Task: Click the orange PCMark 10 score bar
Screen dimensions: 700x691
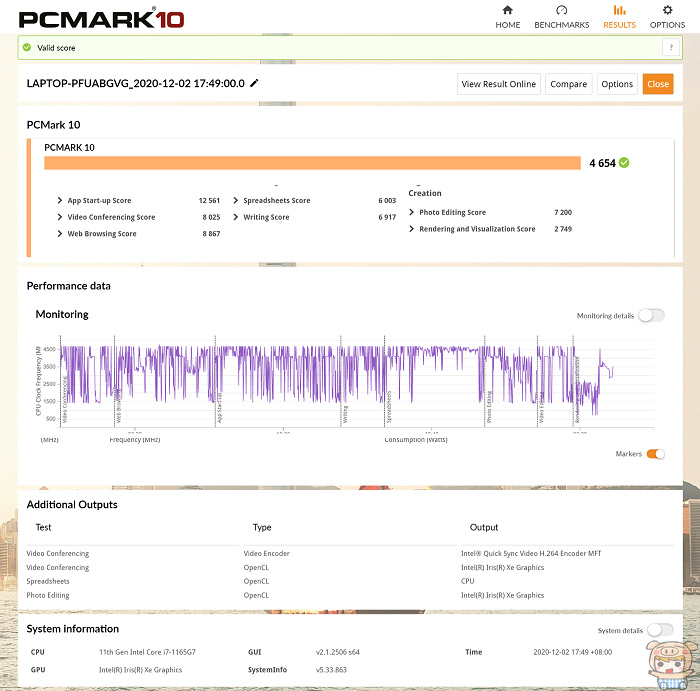Action: (x=312, y=163)
